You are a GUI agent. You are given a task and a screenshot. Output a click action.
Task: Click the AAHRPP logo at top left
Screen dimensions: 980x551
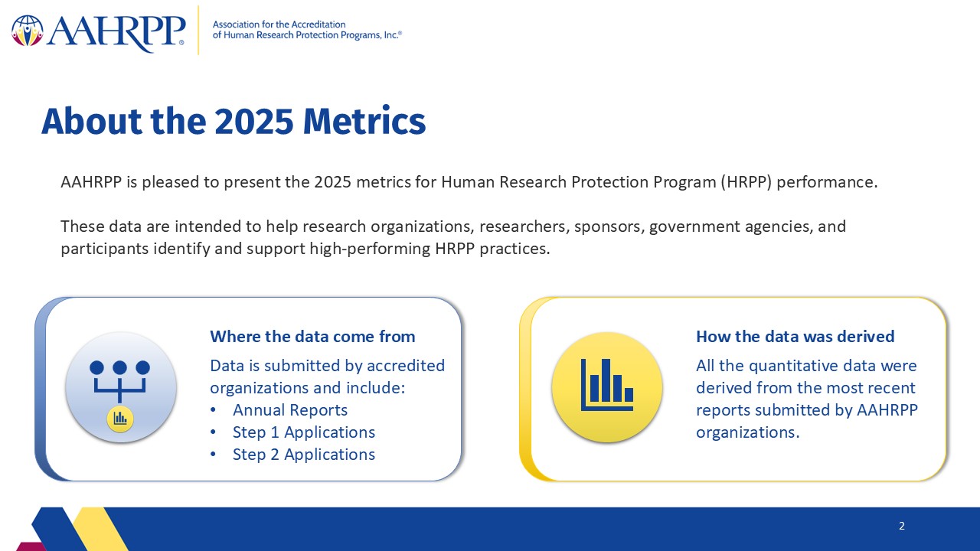(99, 31)
